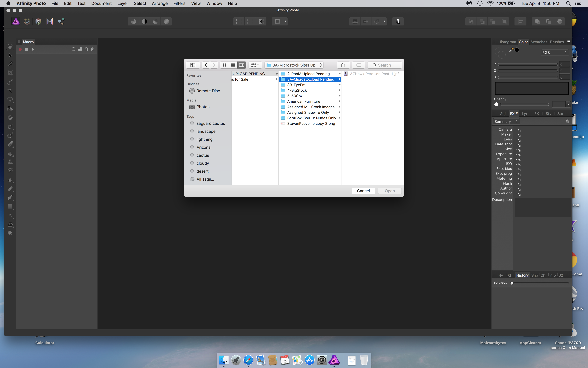This screenshot has width=588, height=368.
Task: Switch to the Liquify Persona icon
Action: (x=27, y=21)
